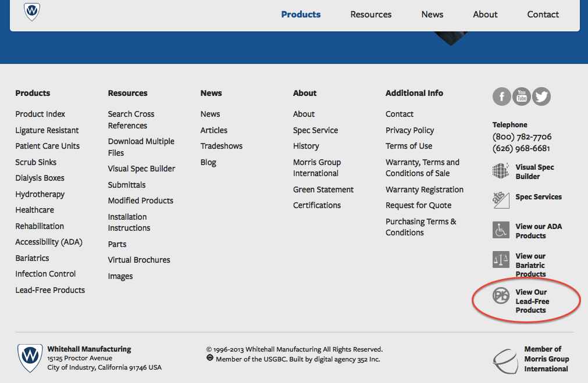
Task: Click the (800) 782-7706 phone number
Action: (x=522, y=137)
